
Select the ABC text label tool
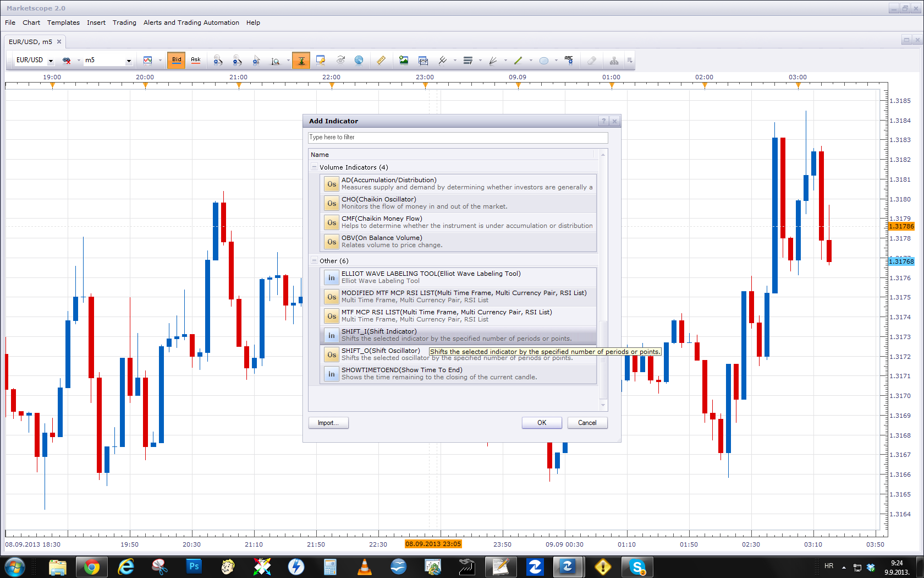tap(569, 60)
